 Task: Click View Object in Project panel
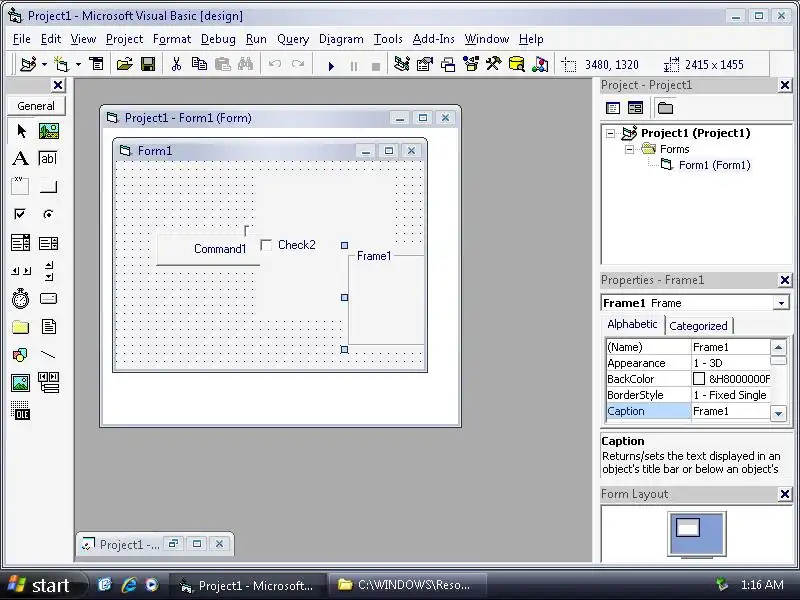click(x=635, y=108)
